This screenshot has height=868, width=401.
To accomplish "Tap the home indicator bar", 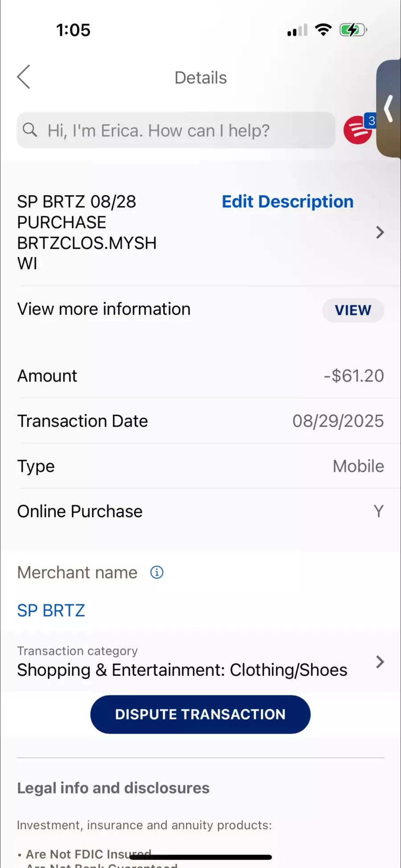I will pos(200,857).
